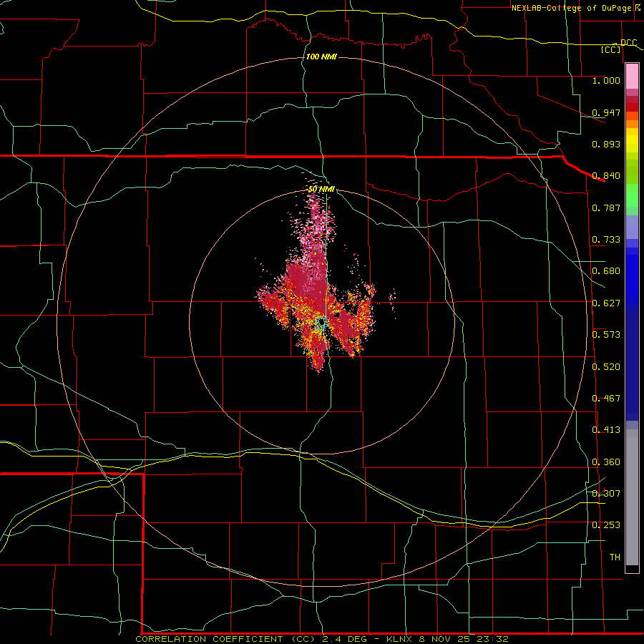Click the 50 NMI range ring label
The image size is (644, 644).
[321, 189]
